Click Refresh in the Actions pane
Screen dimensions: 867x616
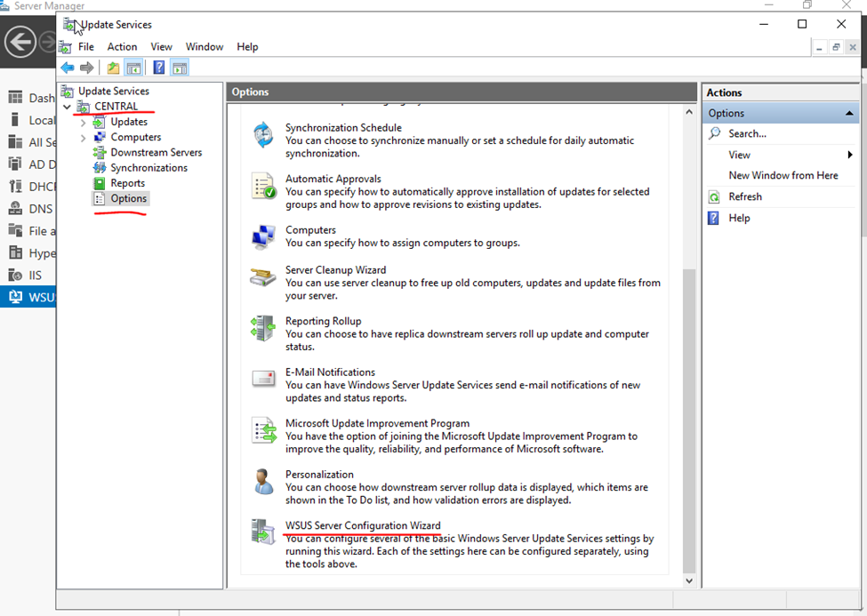point(745,197)
